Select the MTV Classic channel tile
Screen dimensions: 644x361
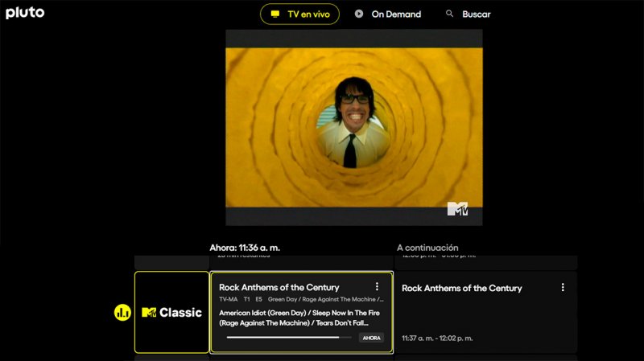[x=171, y=312]
